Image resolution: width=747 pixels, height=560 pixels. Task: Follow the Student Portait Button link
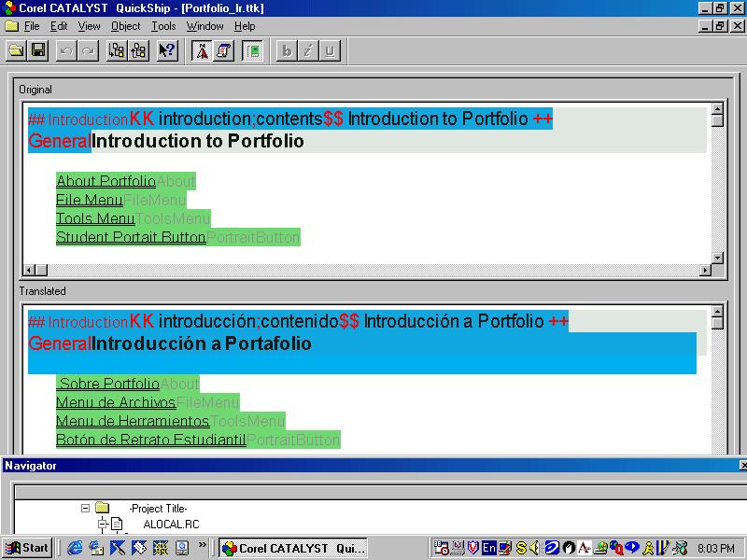(x=131, y=237)
